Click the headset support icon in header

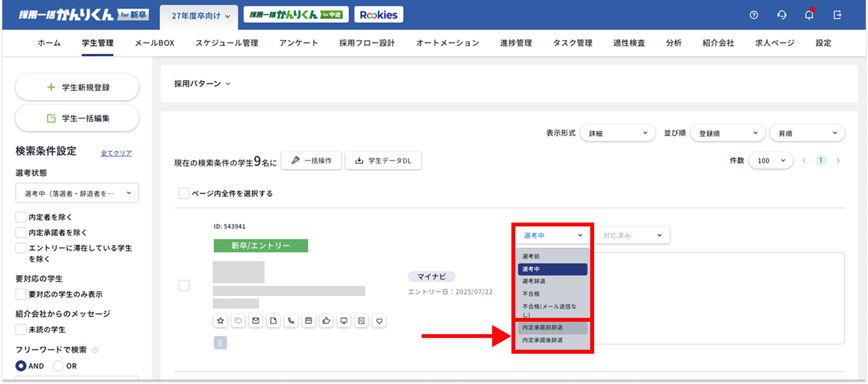coord(781,15)
